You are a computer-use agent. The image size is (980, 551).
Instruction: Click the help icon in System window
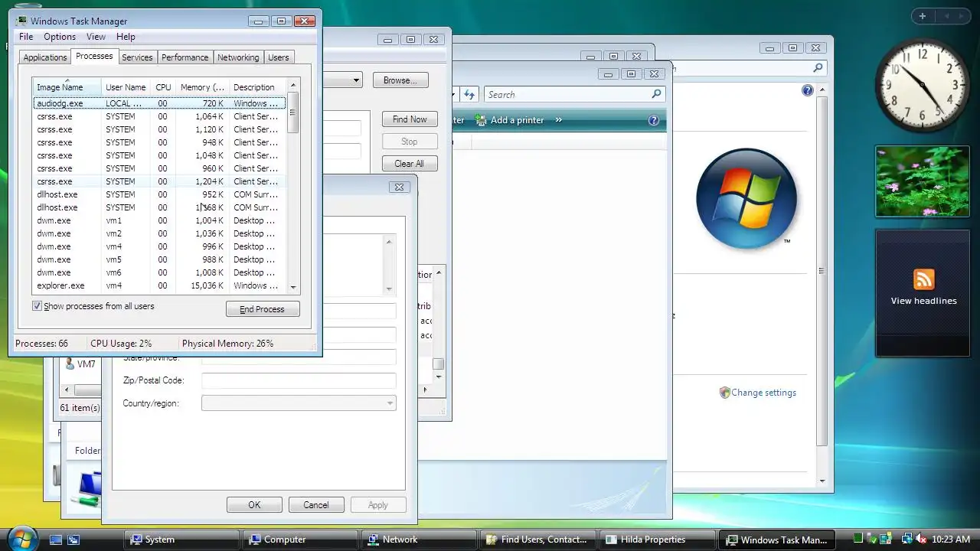coord(807,90)
